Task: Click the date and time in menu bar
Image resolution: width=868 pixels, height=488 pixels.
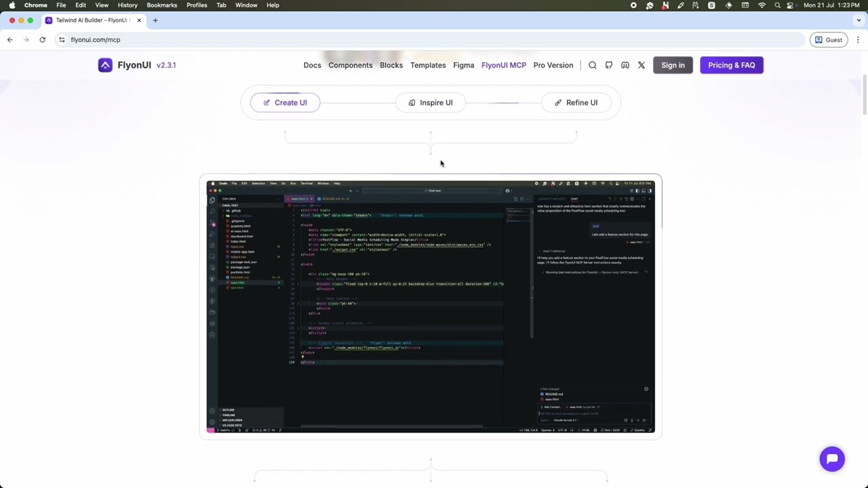Action: click(x=832, y=5)
